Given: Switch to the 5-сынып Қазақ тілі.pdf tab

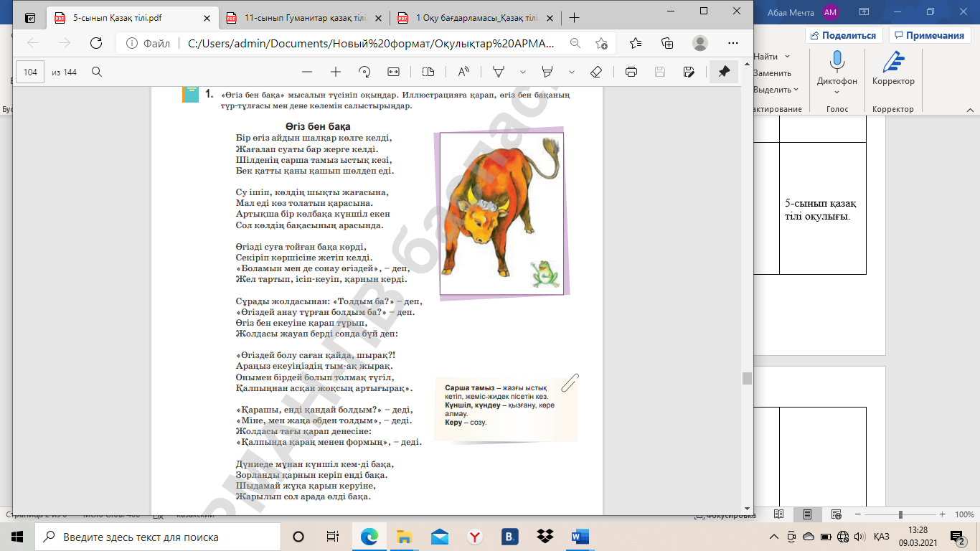Looking at the screenshot, I should click(133, 18).
